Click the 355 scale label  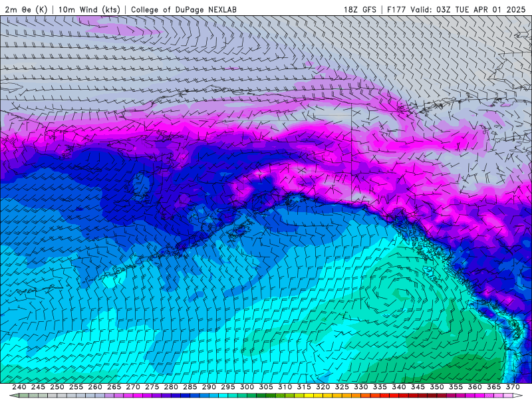[x=456, y=387]
